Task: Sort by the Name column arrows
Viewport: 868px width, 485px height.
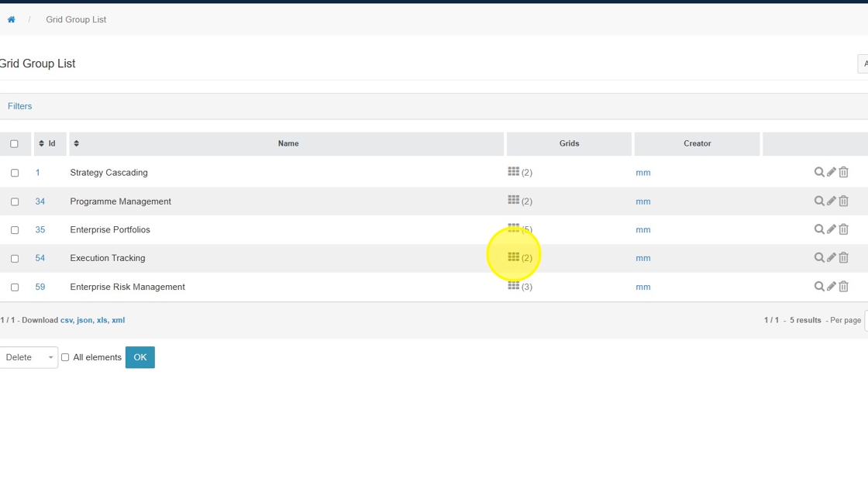Action: [x=76, y=143]
